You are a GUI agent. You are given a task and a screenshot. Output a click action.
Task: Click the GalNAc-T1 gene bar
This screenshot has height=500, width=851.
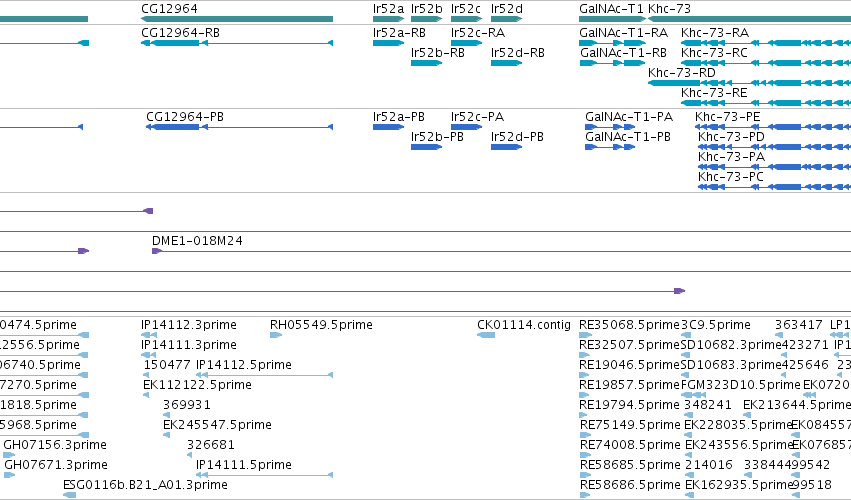pos(612,19)
